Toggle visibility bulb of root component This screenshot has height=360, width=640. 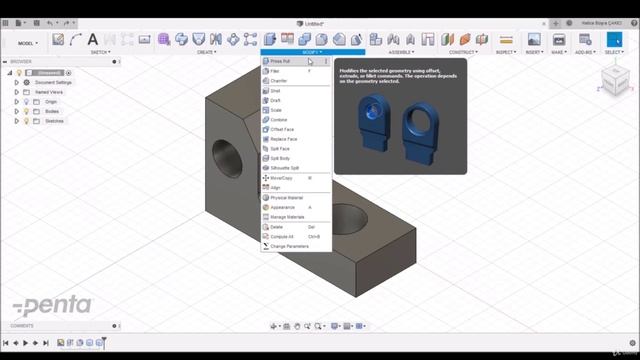click(x=19, y=73)
